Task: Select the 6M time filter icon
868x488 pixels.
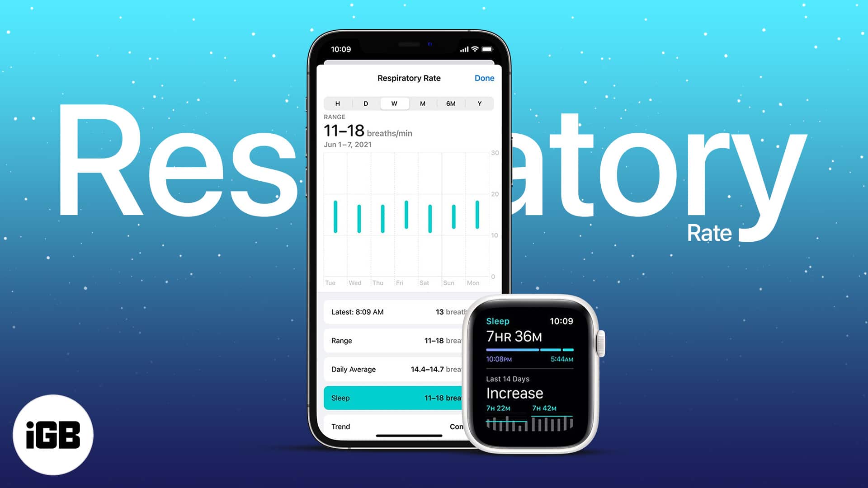Action: pos(450,103)
